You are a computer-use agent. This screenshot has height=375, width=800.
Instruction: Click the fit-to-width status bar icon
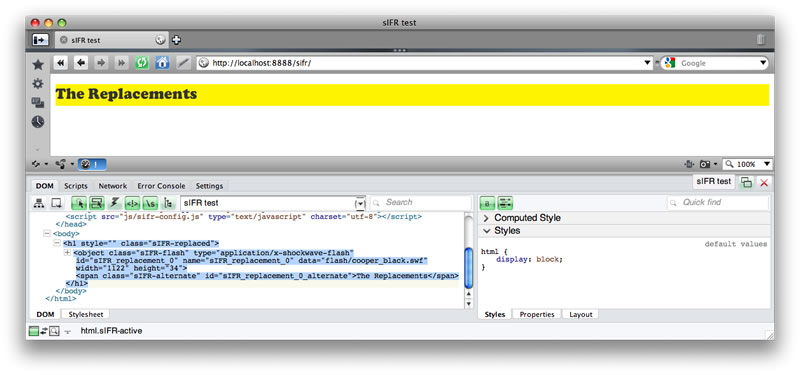(x=689, y=164)
